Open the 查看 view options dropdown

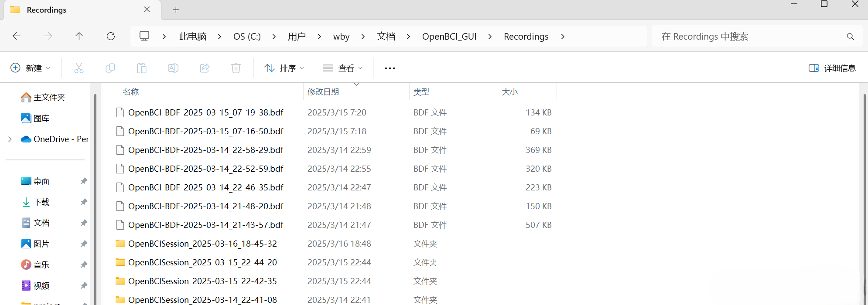[x=342, y=68]
